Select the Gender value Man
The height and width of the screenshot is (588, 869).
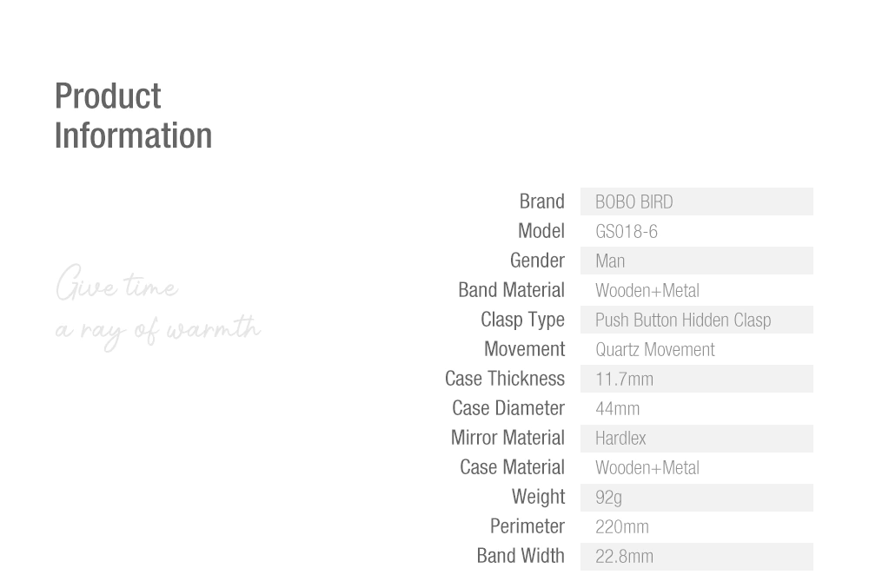610,261
